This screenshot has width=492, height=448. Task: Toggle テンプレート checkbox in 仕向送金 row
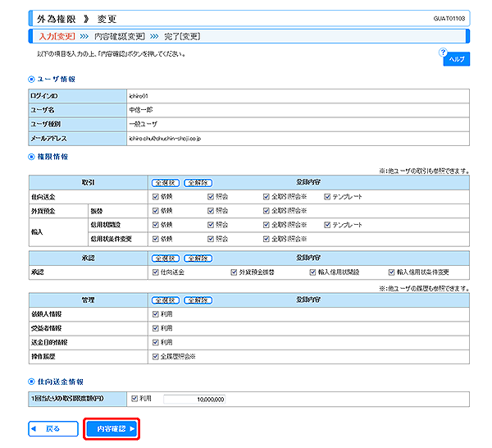327,197
